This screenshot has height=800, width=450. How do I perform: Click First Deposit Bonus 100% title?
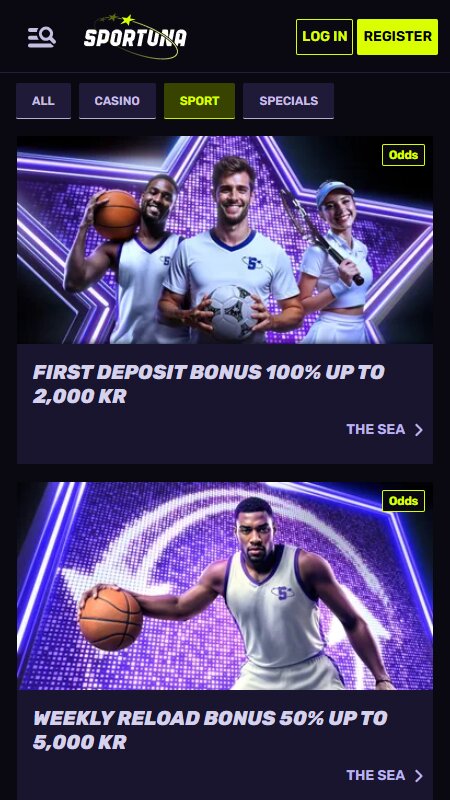pos(209,384)
